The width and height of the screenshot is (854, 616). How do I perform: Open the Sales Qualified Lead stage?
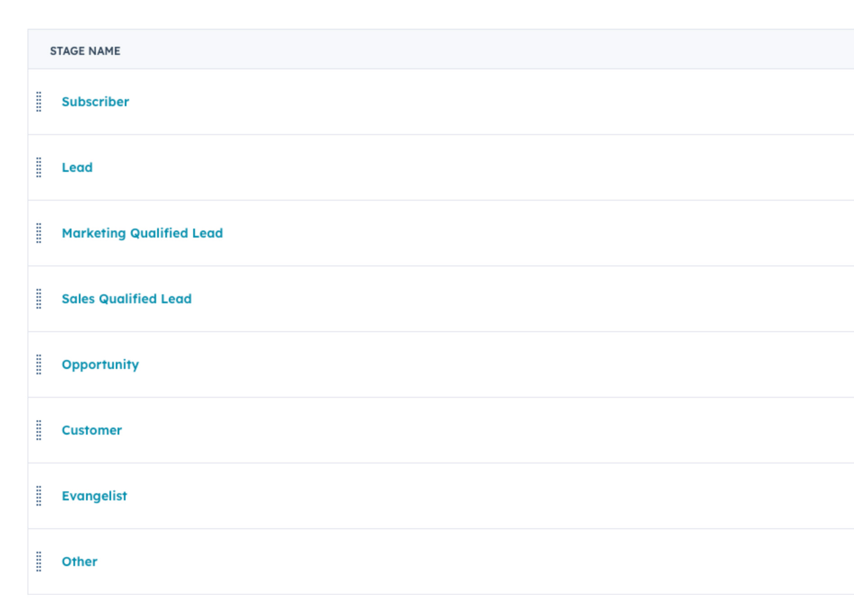127,298
